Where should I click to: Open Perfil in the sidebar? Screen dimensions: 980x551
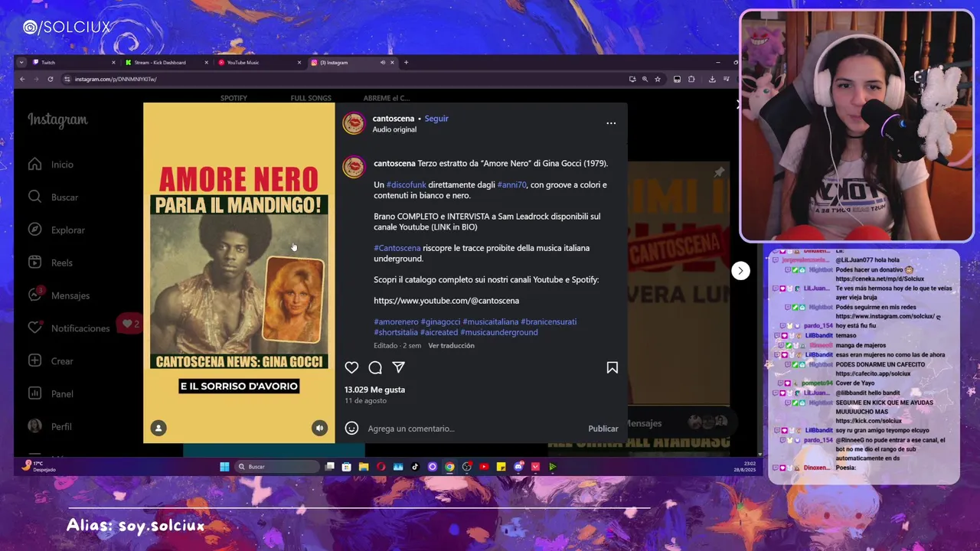[x=50, y=426]
